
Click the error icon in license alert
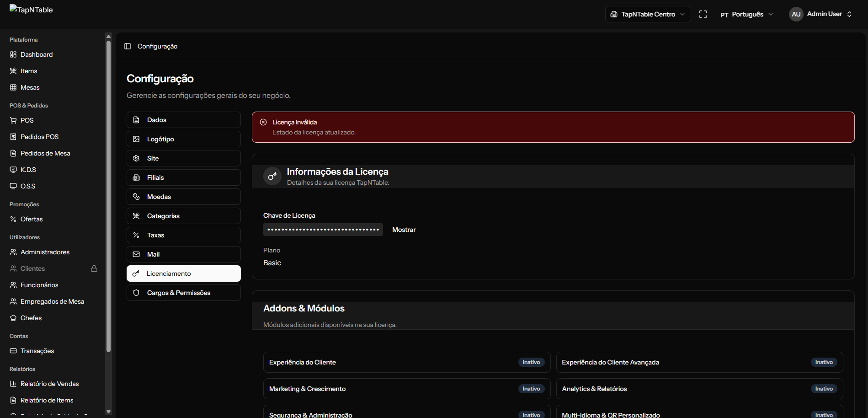pyautogui.click(x=263, y=122)
